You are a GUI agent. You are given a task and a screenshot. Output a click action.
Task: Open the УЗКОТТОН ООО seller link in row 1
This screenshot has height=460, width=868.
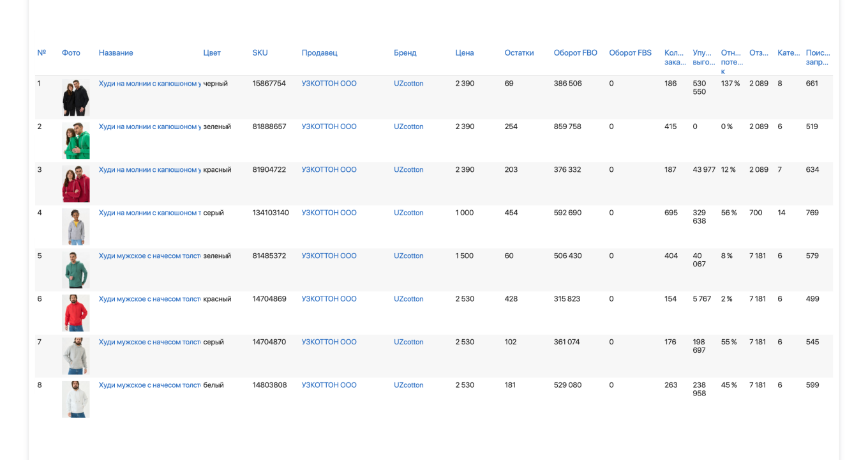point(329,84)
